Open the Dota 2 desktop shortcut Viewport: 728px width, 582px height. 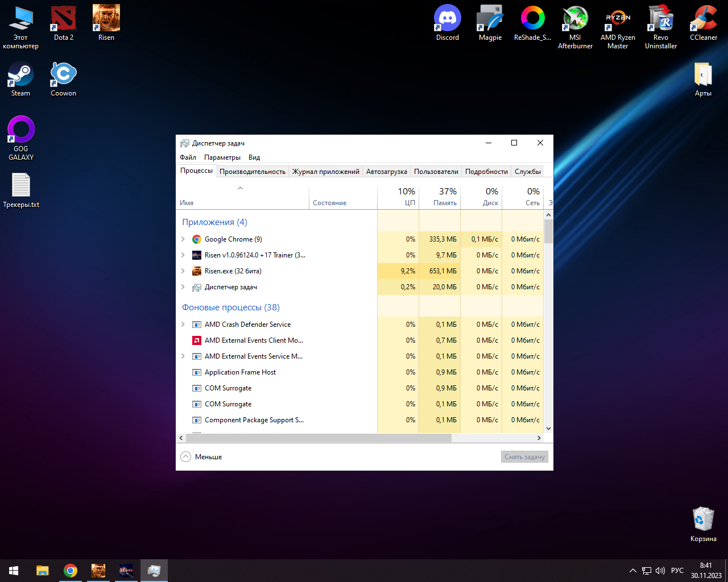point(64,23)
